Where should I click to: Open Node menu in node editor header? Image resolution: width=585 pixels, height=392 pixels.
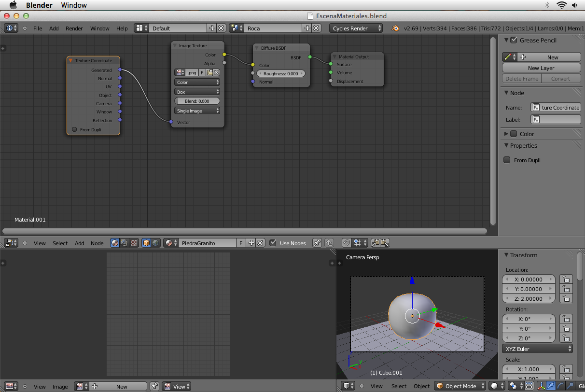click(x=97, y=243)
